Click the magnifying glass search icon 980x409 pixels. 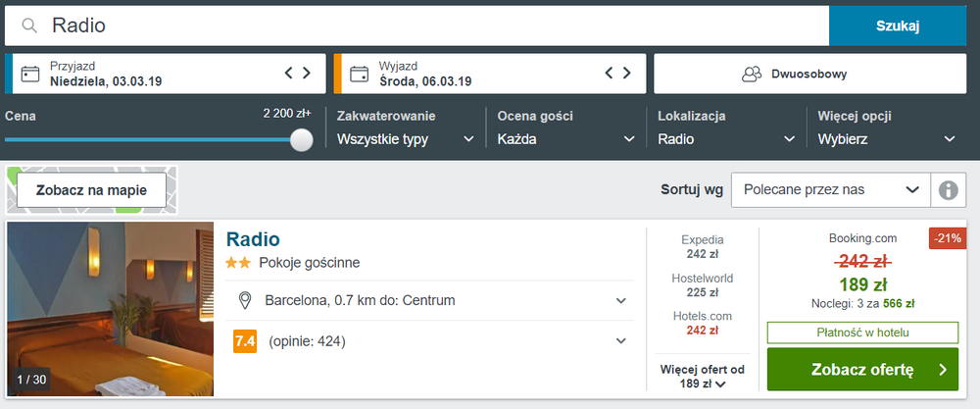29,26
